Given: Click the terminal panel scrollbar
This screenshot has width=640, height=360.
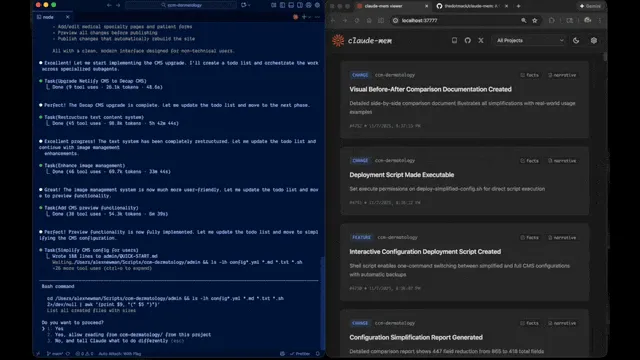Looking at the screenshot, I should [x=322, y=302].
